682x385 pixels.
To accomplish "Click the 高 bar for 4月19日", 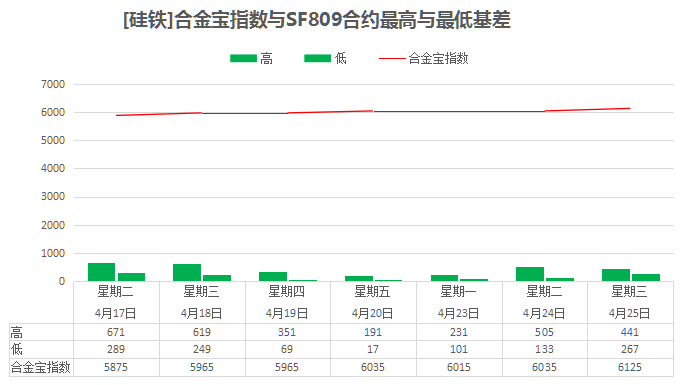I will [273, 276].
